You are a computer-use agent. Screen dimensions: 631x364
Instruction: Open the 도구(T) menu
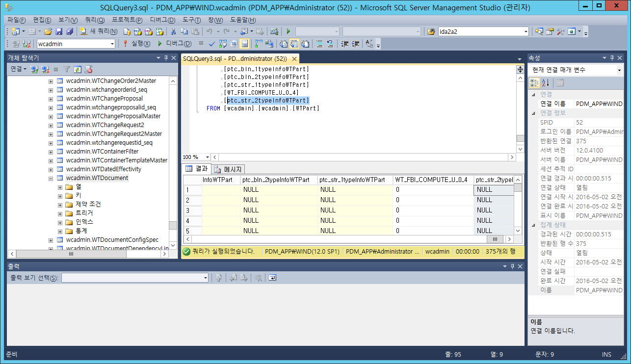[191, 20]
